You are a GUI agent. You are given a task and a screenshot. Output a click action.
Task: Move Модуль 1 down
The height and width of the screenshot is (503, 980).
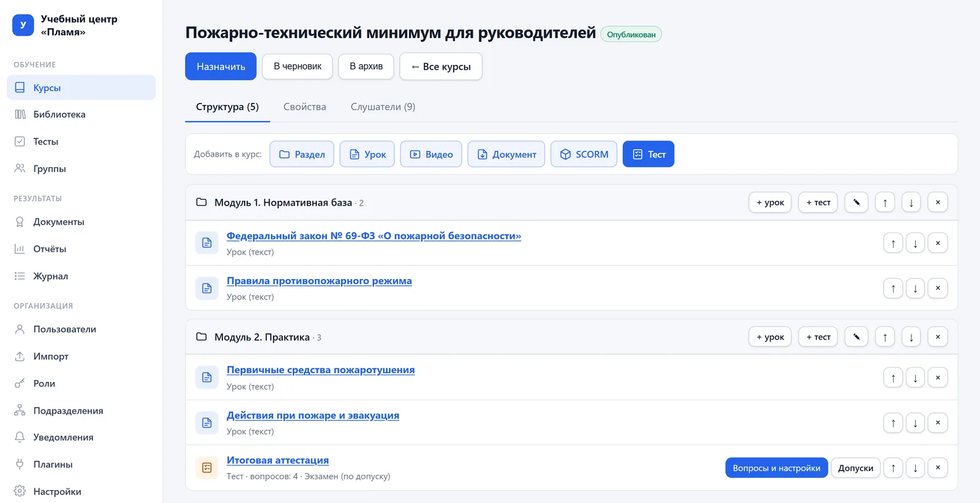(911, 202)
